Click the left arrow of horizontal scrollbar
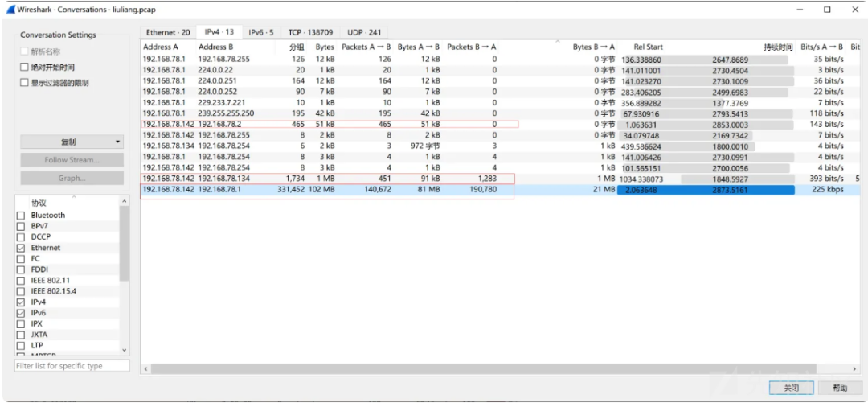 click(145, 368)
